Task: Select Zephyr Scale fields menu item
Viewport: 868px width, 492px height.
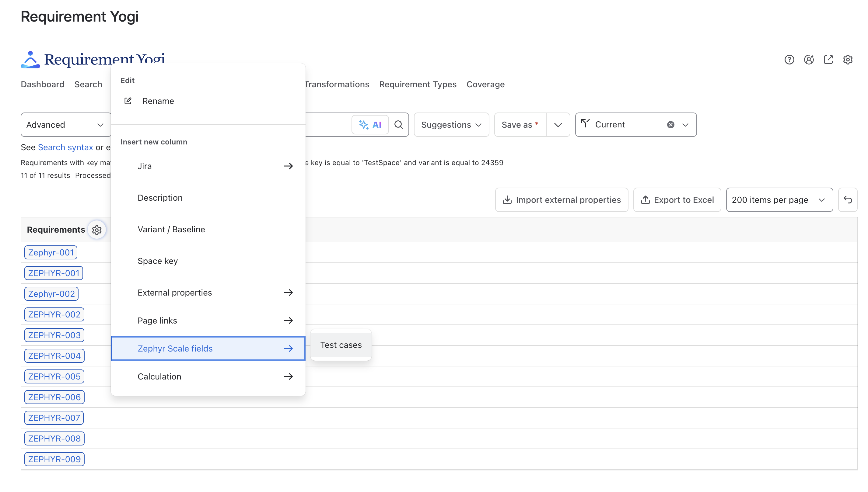Action: (208, 348)
